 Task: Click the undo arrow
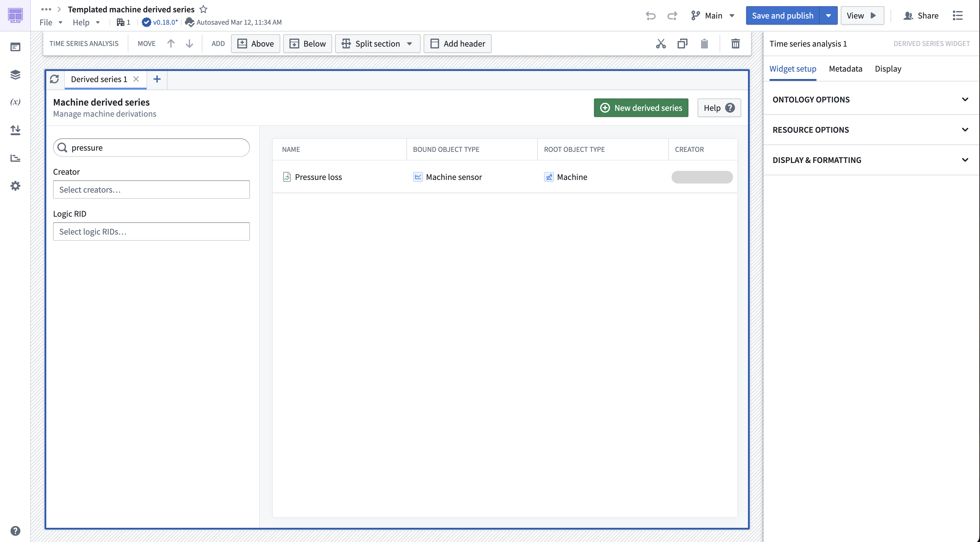point(650,16)
